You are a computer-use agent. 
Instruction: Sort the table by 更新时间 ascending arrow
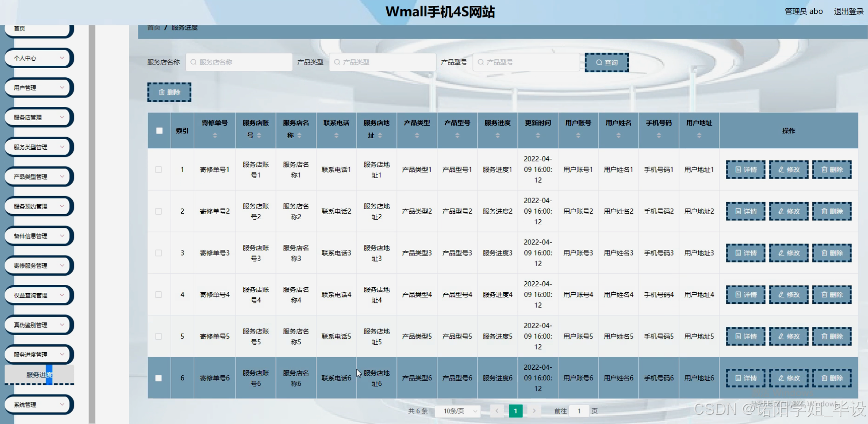point(537,133)
